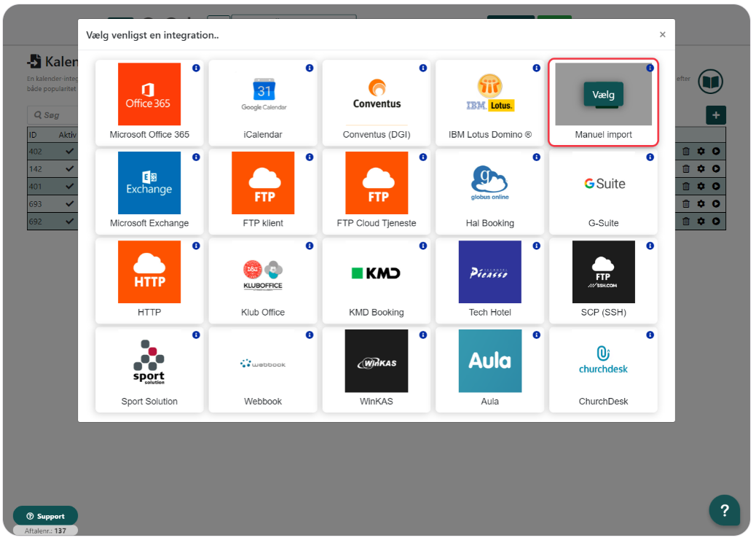Image resolution: width=756 pixels, height=543 pixels.
Task: Click the Søg search field
Action: (52, 115)
